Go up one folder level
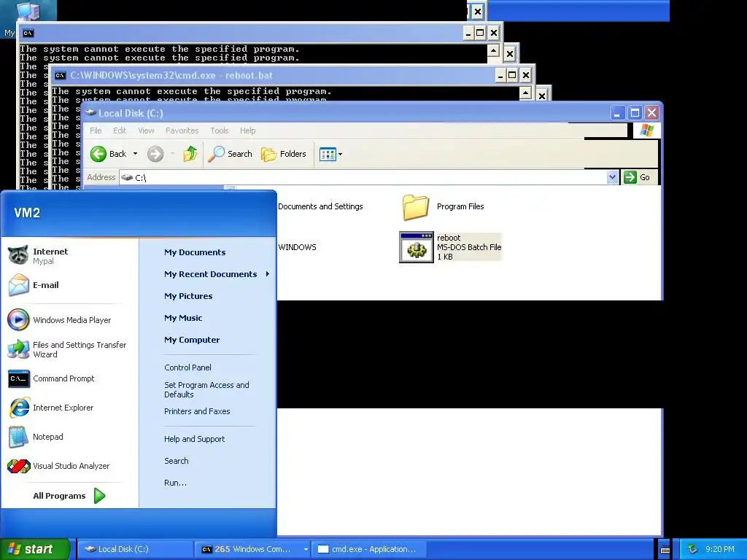The height and width of the screenshot is (560, 747). tap(190, 154)
